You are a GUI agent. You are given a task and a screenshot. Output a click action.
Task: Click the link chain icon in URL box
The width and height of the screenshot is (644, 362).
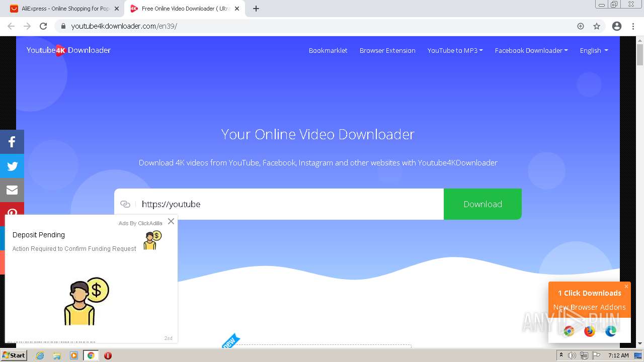click(125, 204)
